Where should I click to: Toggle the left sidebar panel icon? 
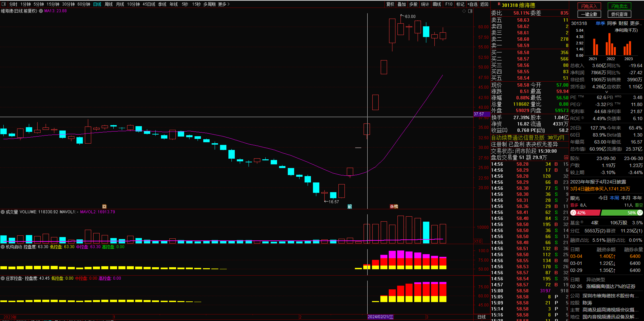pos(4,4)
